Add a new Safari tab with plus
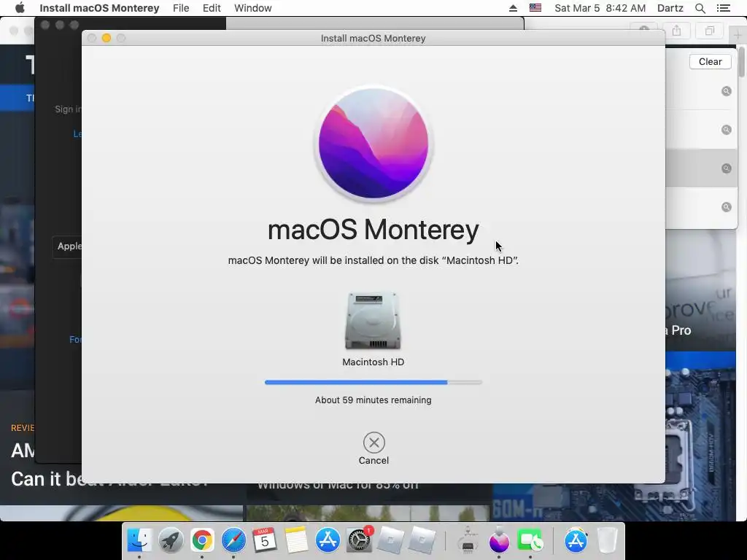 (738, 34)
